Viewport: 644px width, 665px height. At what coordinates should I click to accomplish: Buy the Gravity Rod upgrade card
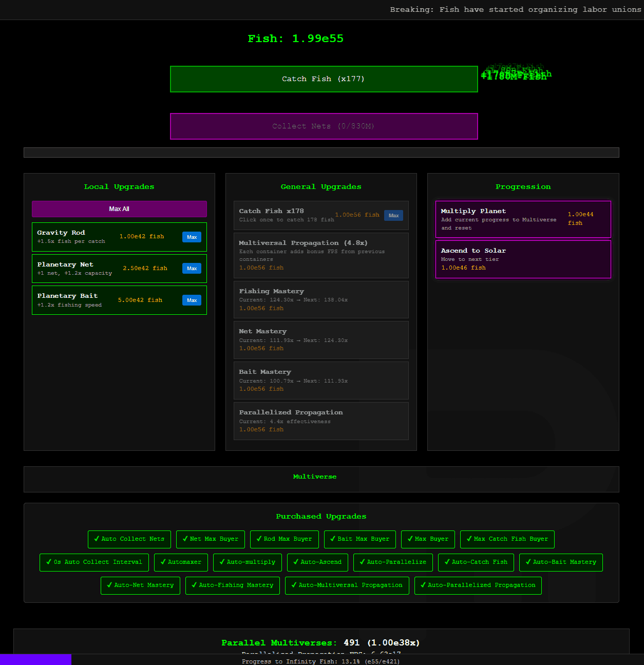pos(119,237)
